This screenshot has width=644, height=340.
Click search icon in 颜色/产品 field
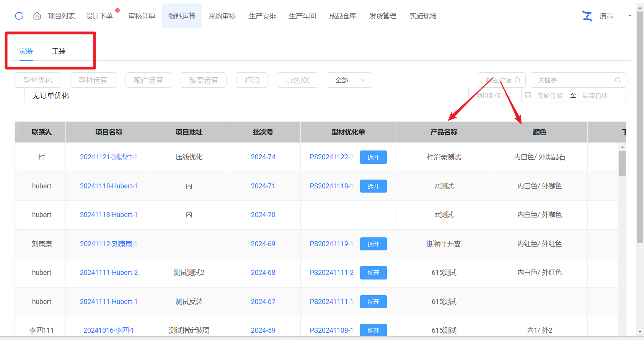pyautogui.click(x=517, y=80)
